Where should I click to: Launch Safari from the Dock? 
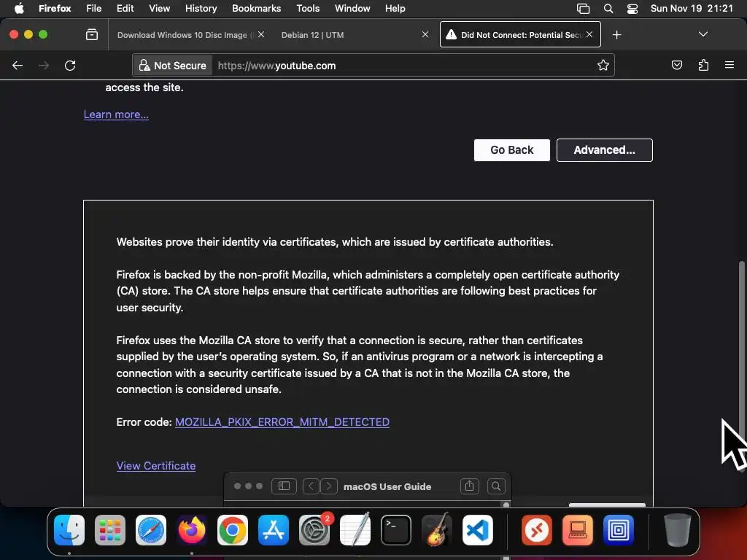pyautogui.click(x=151, y=530)
